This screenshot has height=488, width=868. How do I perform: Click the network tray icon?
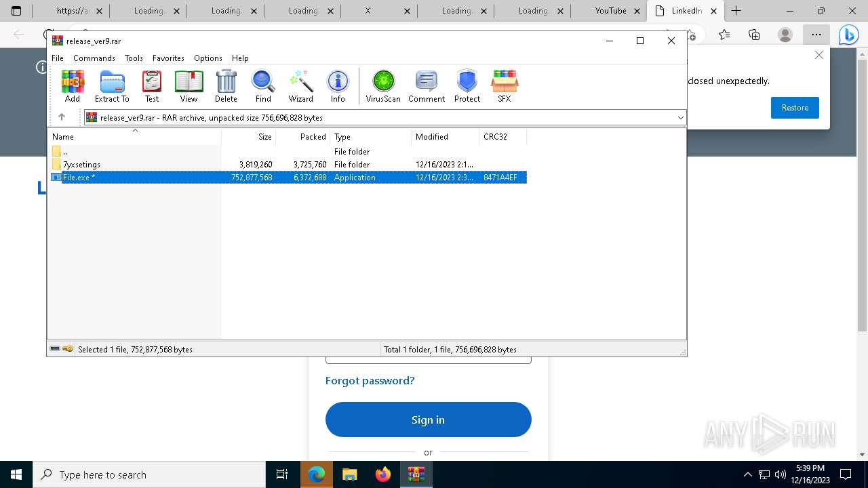click(764, 474)
